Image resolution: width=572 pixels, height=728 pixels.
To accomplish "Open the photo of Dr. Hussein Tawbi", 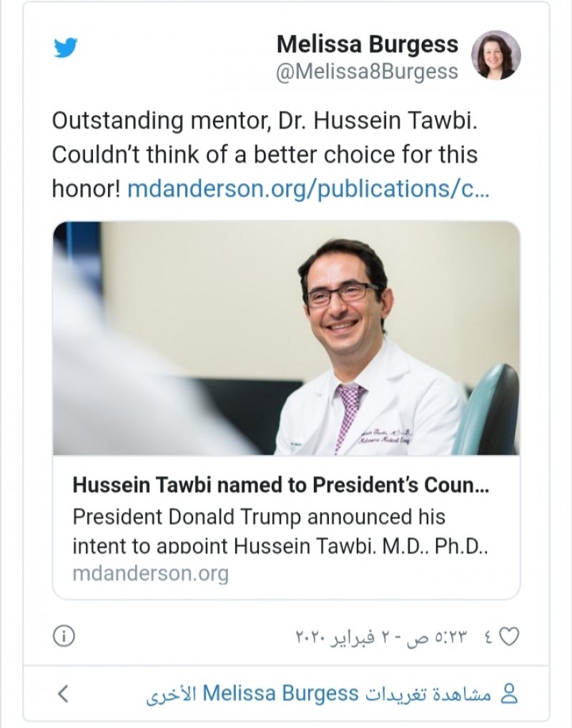I will point(286,338).
